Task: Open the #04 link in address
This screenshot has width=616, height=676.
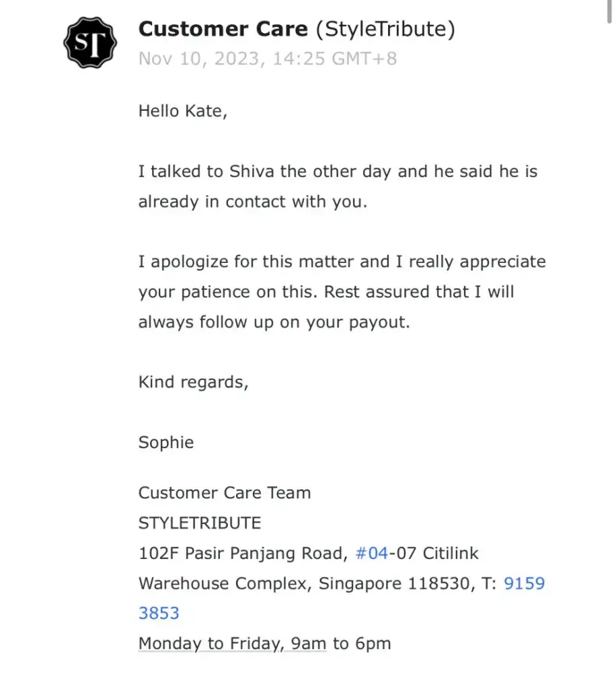Action: pos(371,554)
